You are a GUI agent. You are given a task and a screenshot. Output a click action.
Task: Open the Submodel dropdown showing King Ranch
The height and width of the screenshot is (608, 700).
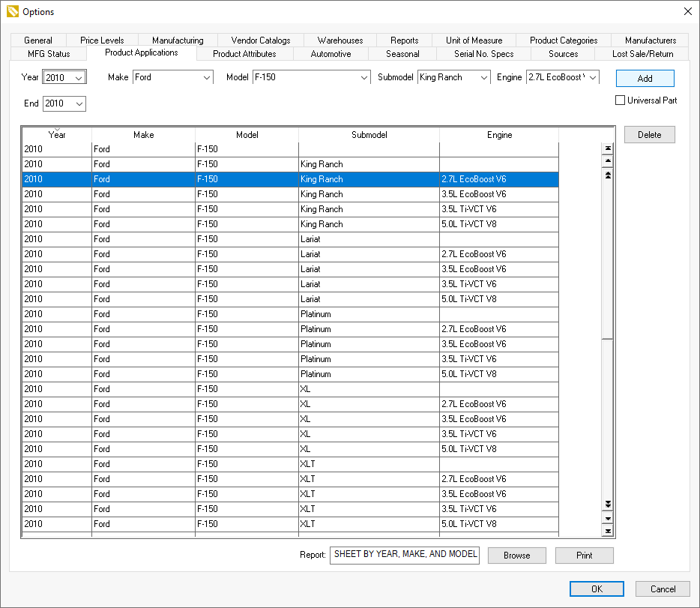(x=483, y=77)
